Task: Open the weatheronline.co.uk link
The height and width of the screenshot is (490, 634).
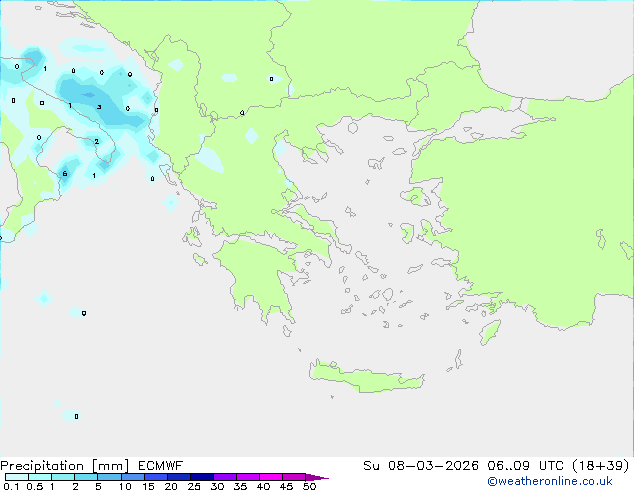Action: (550, 481)
